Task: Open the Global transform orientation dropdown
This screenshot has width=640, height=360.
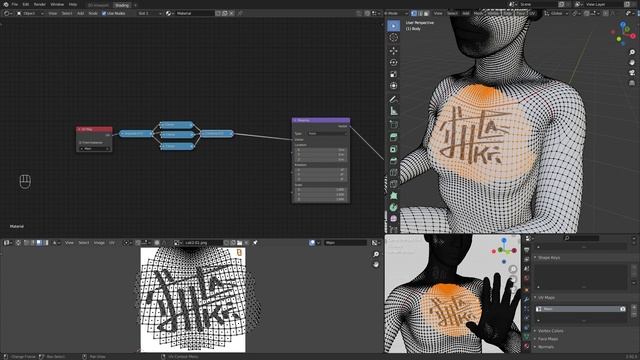Action: click(556, 13)
